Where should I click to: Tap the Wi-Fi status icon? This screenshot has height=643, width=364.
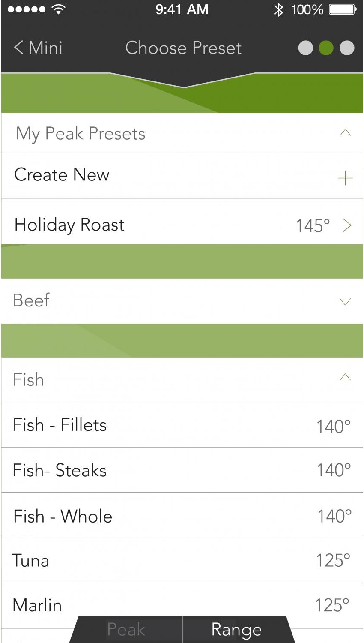[x=59, y=9]
